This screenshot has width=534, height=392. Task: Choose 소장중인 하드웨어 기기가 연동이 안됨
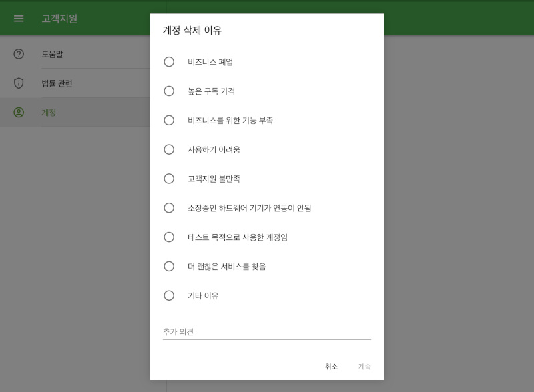[169, 207]
